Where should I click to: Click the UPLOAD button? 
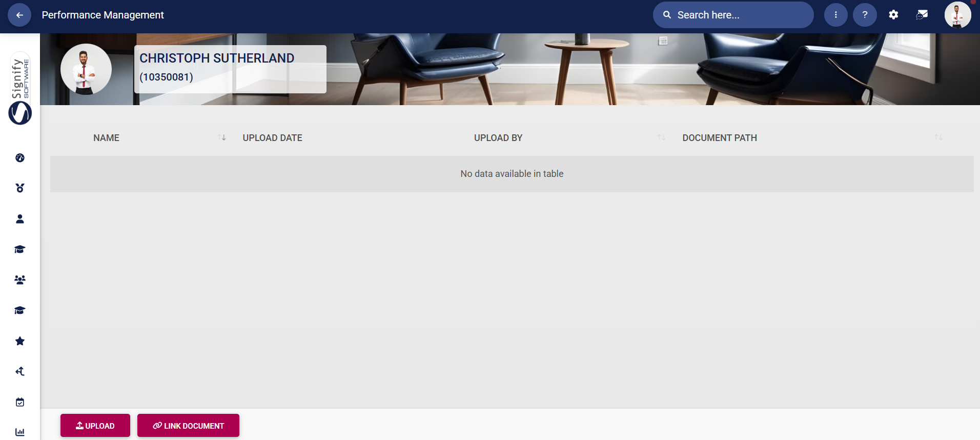click(95, 426)
